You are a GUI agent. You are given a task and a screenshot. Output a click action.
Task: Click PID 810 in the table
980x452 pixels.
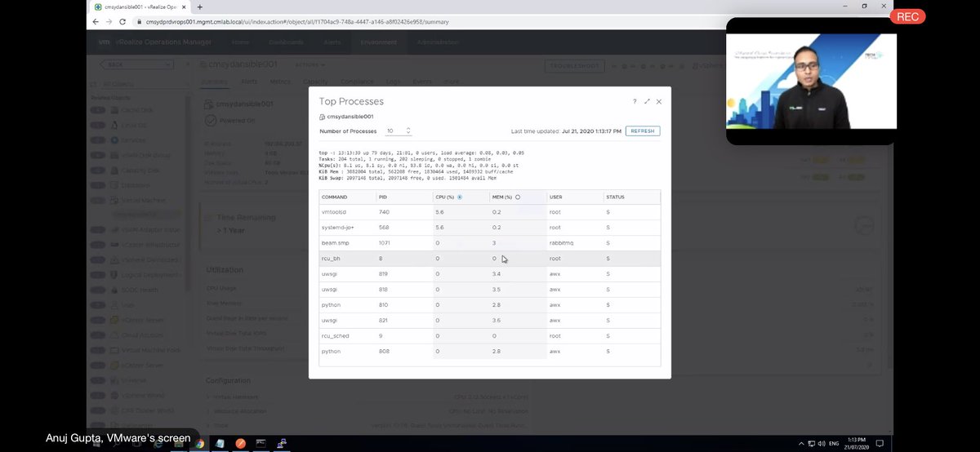384,305
